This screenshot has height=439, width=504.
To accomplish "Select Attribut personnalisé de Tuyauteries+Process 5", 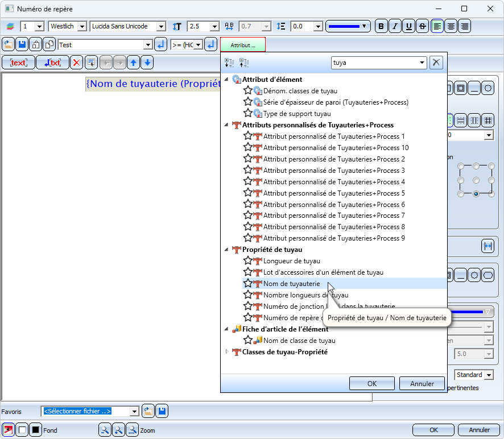I will pos(334,193).
